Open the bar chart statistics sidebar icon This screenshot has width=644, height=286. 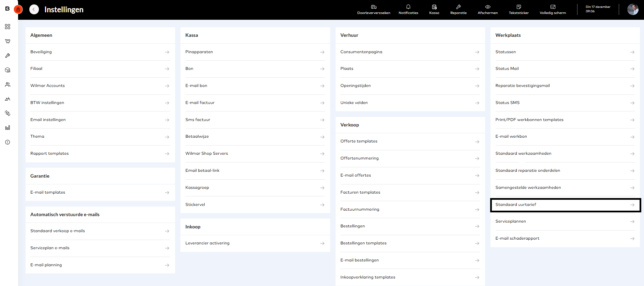pos(8,128)
